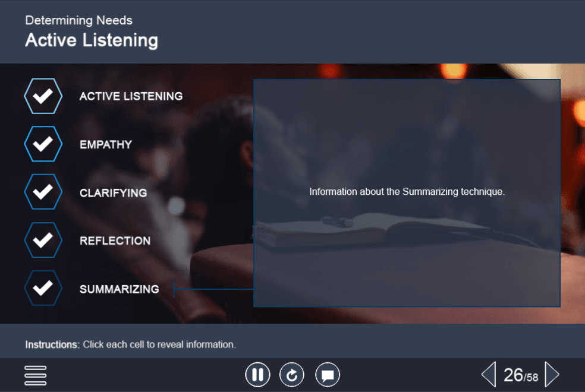
Task: Click the Active Listening slide title
Action: click(92, 40)
